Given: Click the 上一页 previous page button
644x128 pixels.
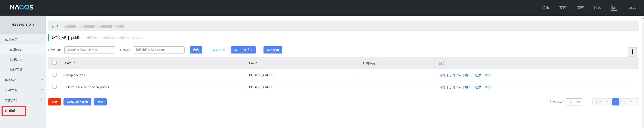Looking at the screenshot, I should (601, 102).
